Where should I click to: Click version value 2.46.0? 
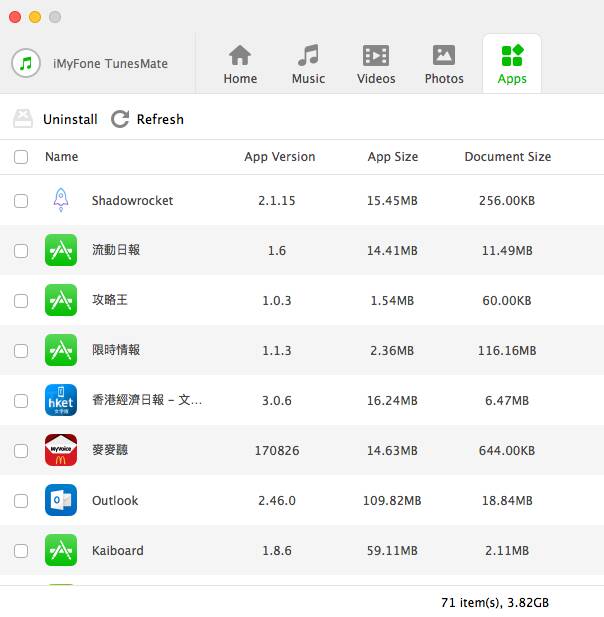click(277, 501)
